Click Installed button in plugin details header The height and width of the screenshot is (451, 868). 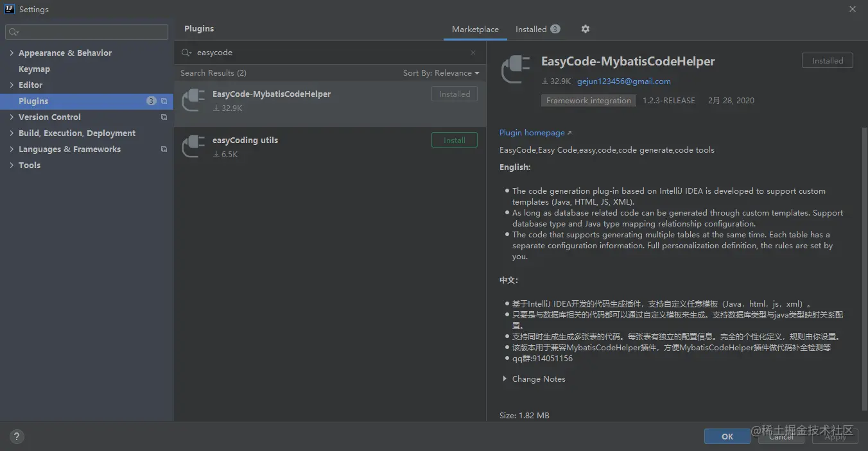828,60
